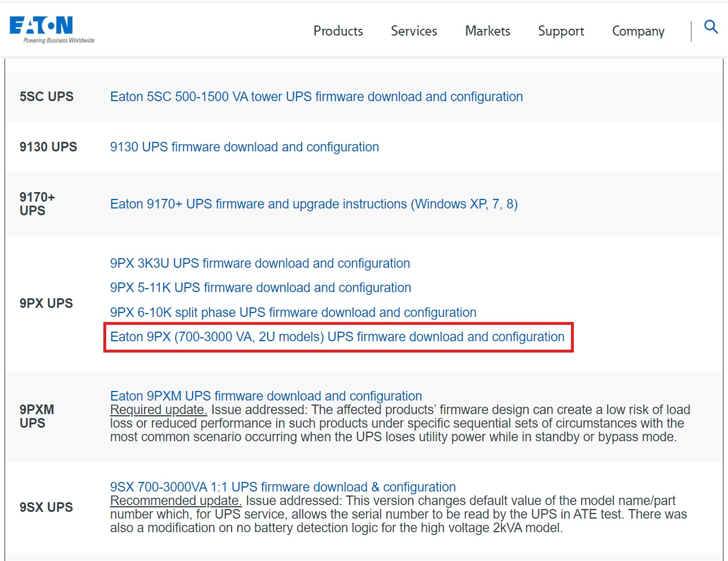The width and height of the screenshot is (728, 561).
Task: Open the Markets menu
Action: point(488,31)
